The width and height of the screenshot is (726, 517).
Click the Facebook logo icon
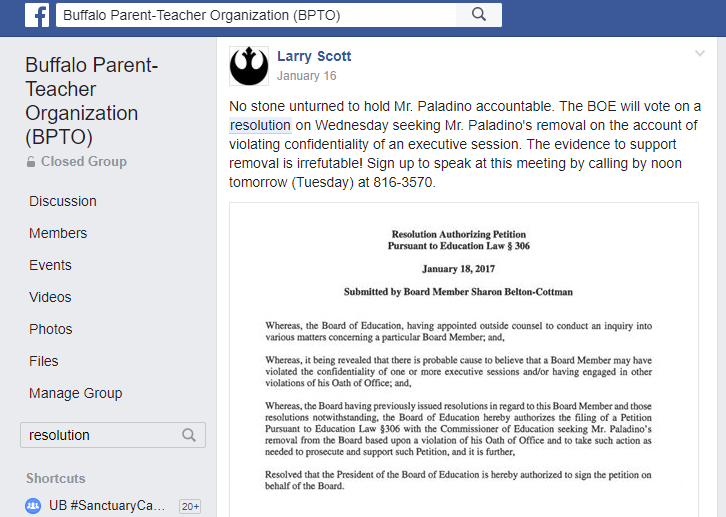pyautogui.click(x=37, y=15)
